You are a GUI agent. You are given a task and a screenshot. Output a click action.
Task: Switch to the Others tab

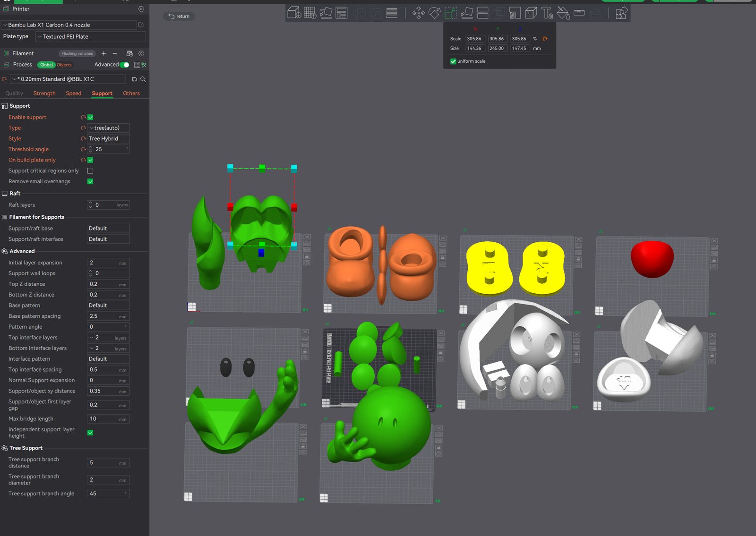click(131, 94)
